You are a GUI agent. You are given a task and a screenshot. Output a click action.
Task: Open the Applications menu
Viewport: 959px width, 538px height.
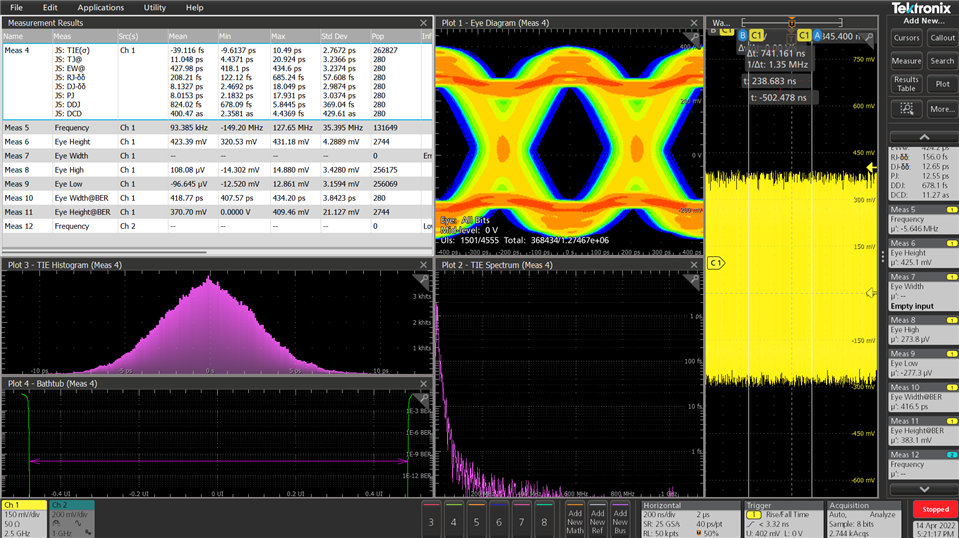[x=100, y=7]
